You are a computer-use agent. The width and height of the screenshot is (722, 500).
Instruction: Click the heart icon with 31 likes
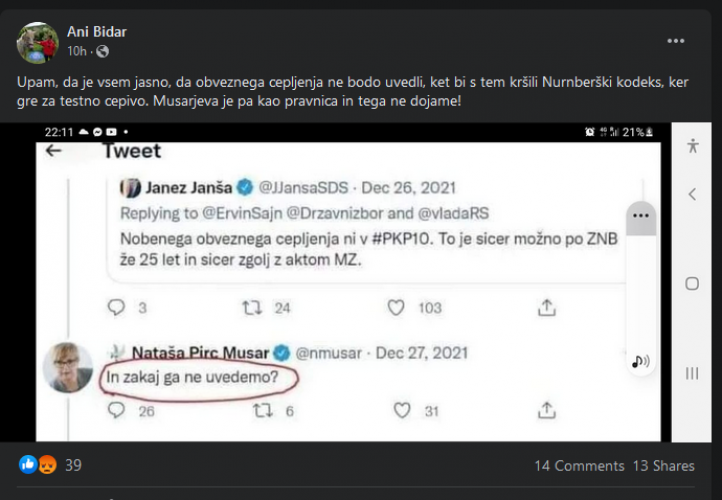click(x=401, y=410)
